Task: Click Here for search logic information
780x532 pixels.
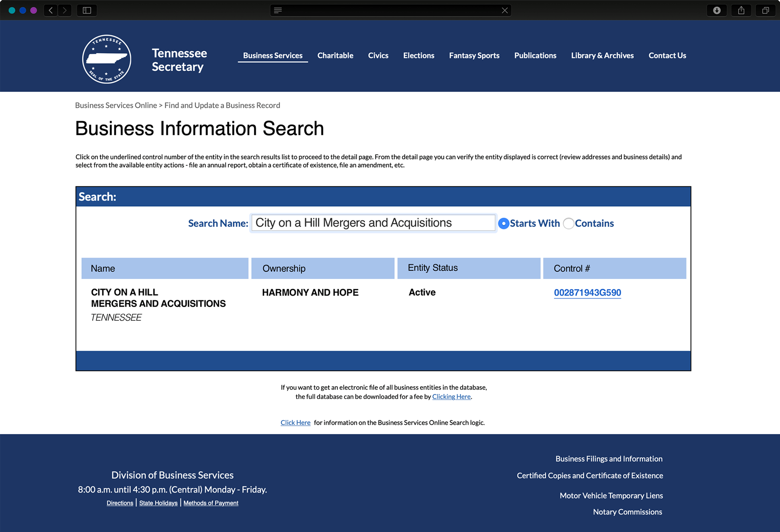Action: pos(295,423)
